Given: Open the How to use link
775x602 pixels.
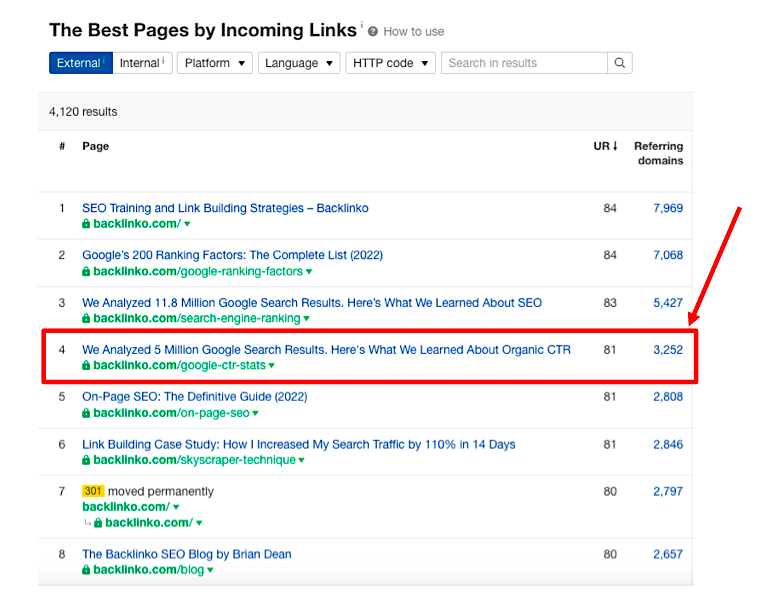Looking at the screenshot, I should pos(414,32).
